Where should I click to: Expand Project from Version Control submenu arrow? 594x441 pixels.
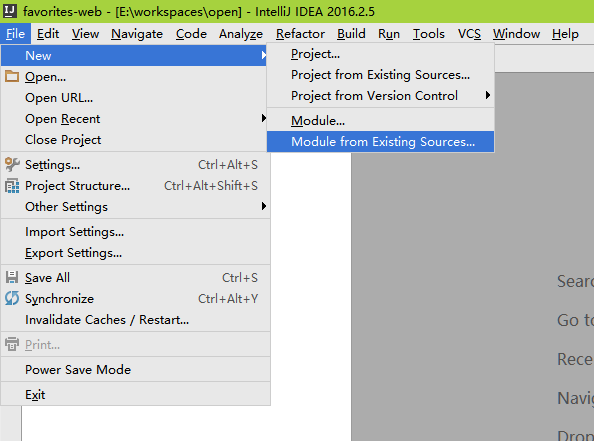[x=488, y=95]
